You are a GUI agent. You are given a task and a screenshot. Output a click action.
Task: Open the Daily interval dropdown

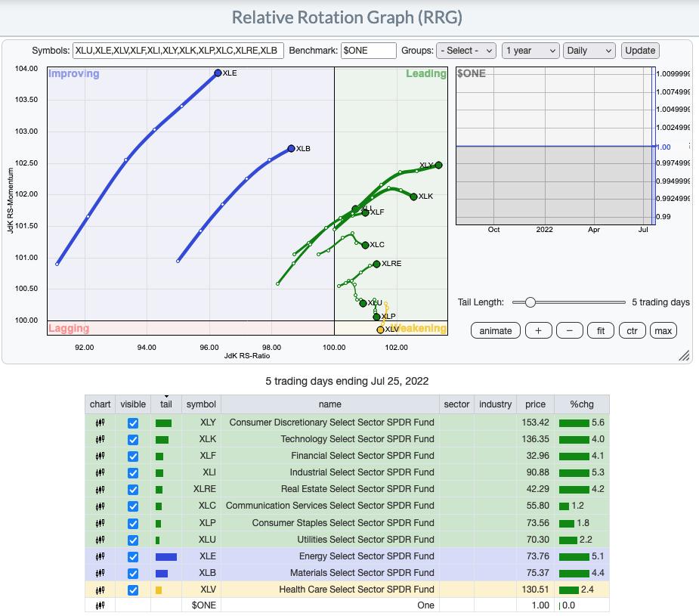point(589,51)
